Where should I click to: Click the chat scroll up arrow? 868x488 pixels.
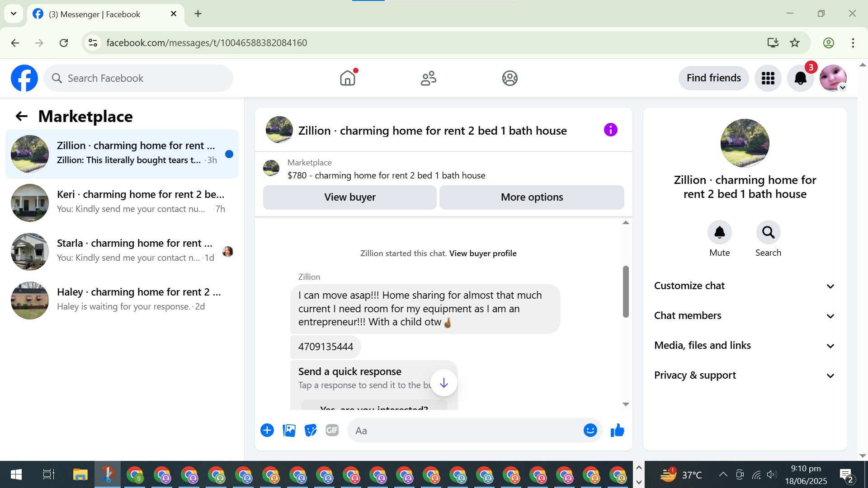coord(626,222)
